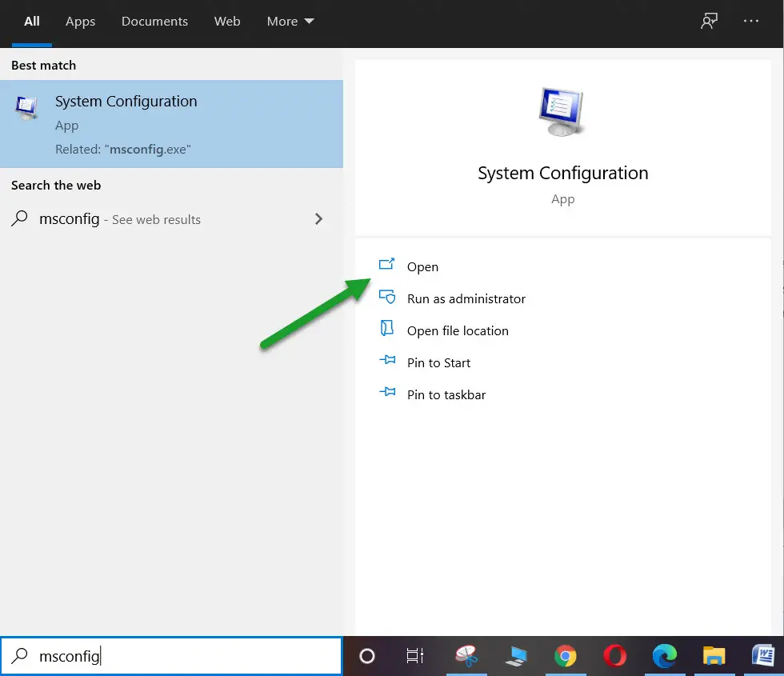Image resolution: width=784 pixels, height=676 pixels.
Task: Click the System Configuration title in preview pane
Action: click(x=562, y=174)
